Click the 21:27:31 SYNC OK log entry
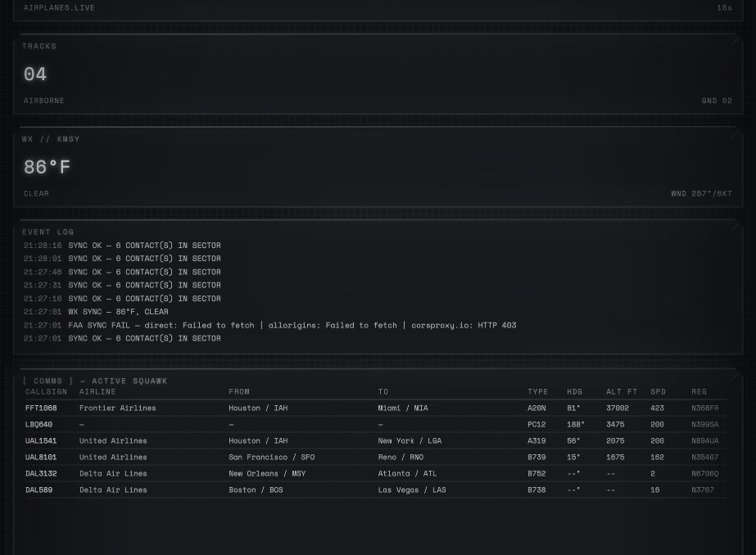This screenshot has width=756, height=555. [122, 285]
